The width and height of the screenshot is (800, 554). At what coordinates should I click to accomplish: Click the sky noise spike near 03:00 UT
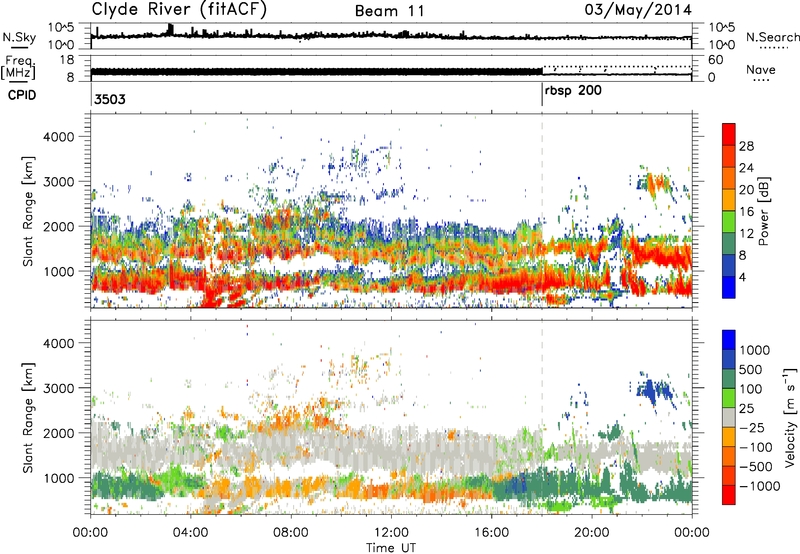170,29
